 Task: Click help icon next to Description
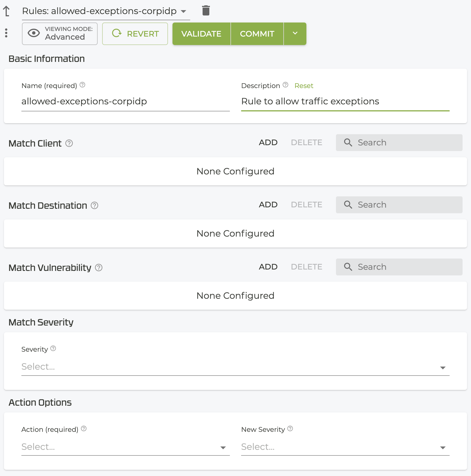285,85
